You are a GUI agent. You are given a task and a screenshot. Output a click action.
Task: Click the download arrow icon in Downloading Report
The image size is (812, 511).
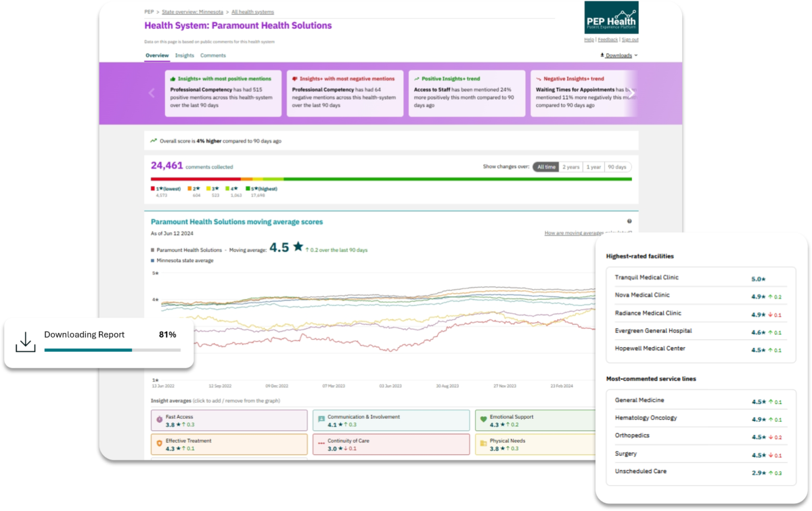point(25,342)
